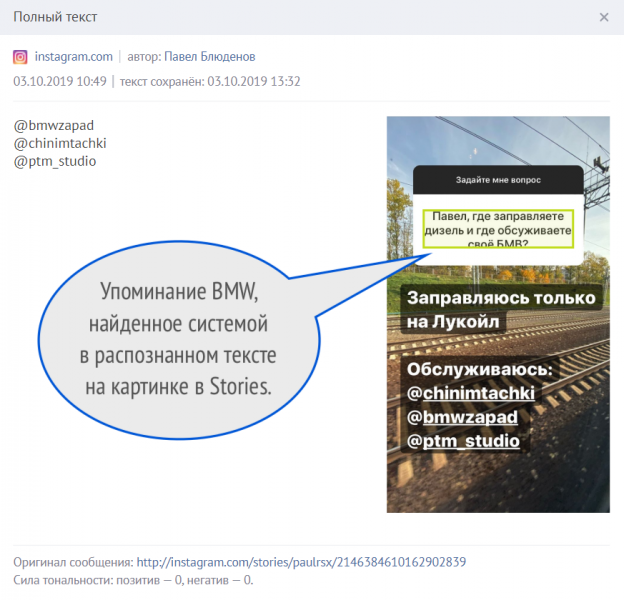Click the Задайте мне вопрос header
The height and width of the screenshot is (600, 624).
click(498, 180)
